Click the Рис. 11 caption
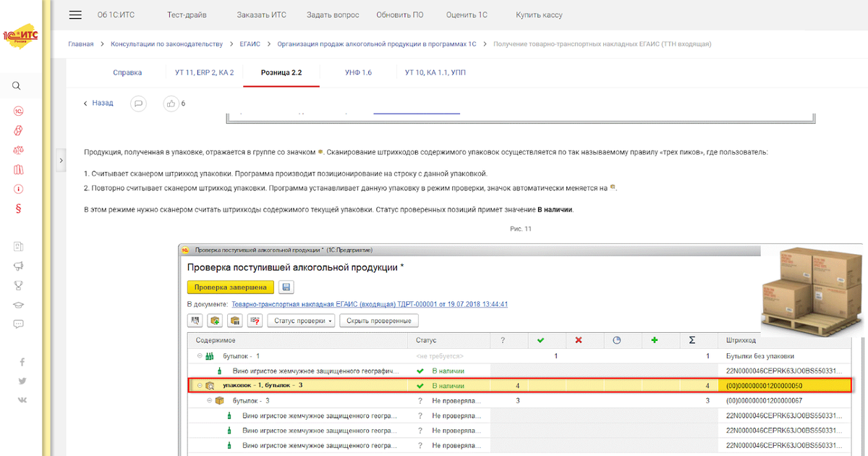 (x=521, y=229)
